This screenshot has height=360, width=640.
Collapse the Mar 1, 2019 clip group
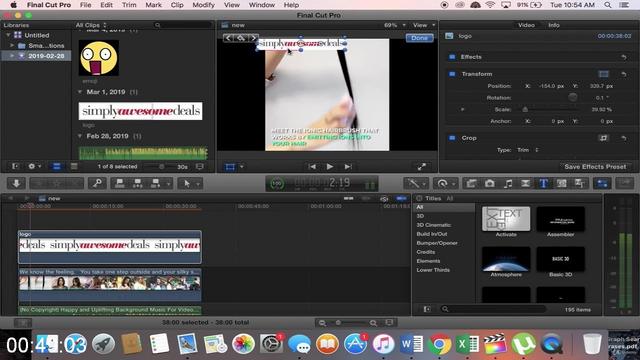[80, 92]
